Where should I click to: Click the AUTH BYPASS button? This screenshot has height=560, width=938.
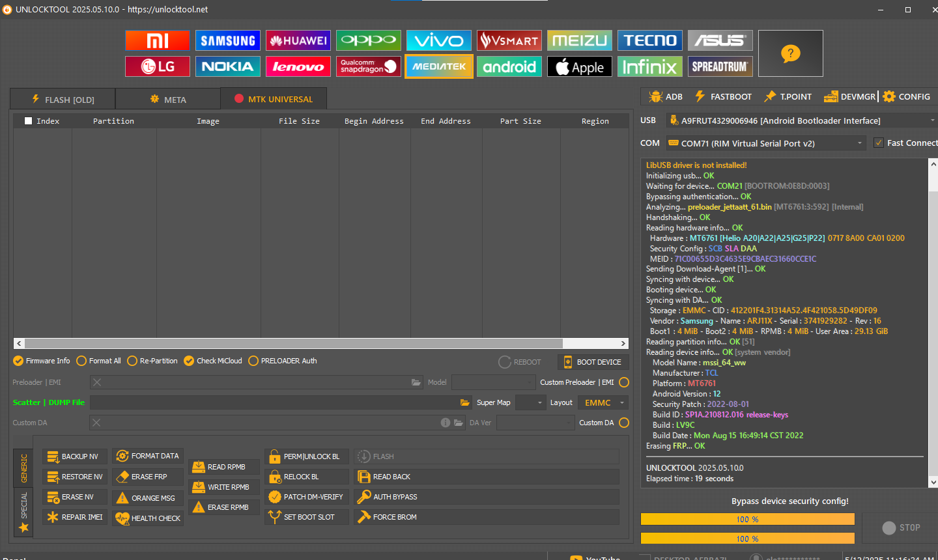486,497
